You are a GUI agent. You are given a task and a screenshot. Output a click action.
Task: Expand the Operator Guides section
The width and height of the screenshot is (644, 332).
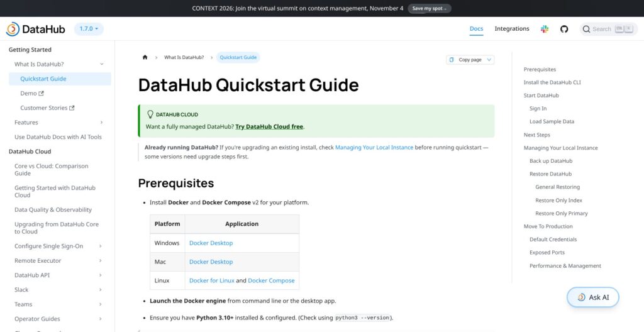[x=101, y=319]
